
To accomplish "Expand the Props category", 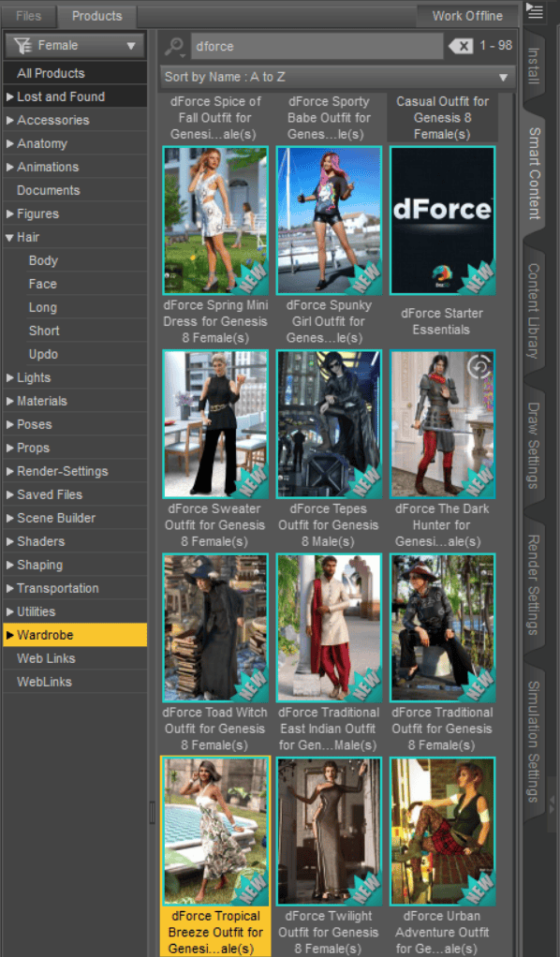I will (x=9, y=448).
